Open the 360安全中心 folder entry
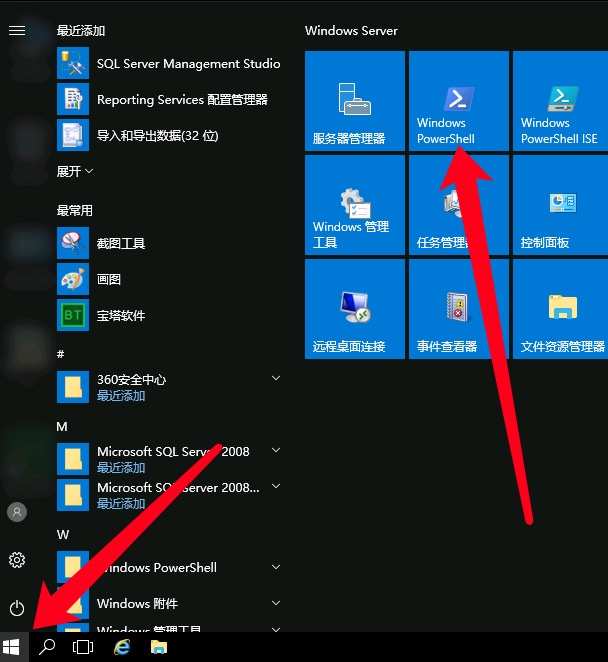The height and width of the screenshot is (662, 608). (170, 387)
